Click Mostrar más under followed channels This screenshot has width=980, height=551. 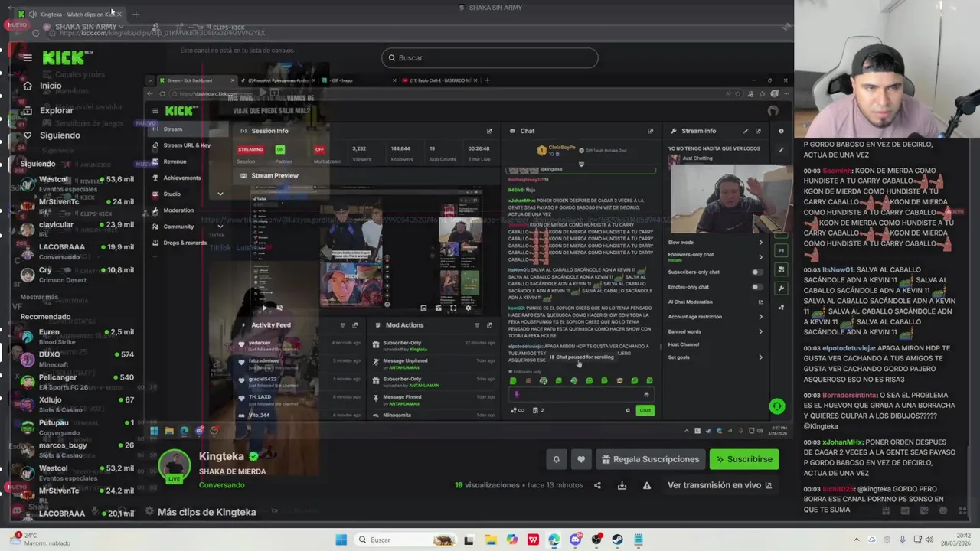click(39, 297)
